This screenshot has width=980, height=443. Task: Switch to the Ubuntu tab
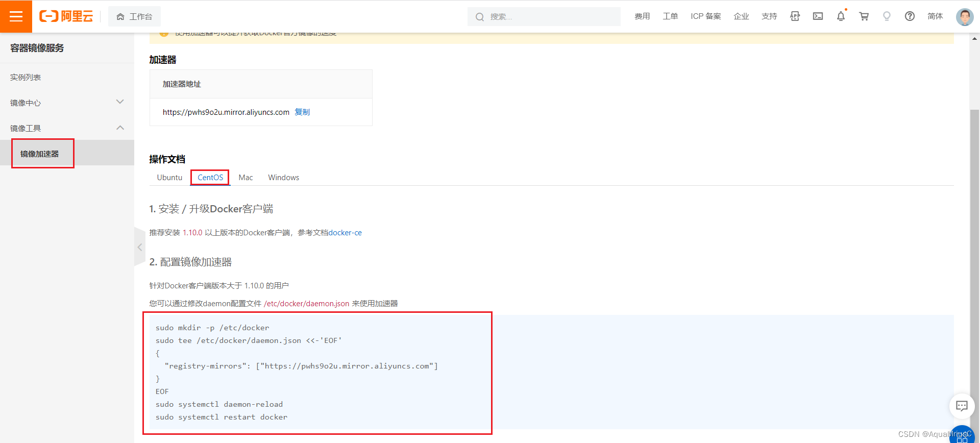point(169,177)
